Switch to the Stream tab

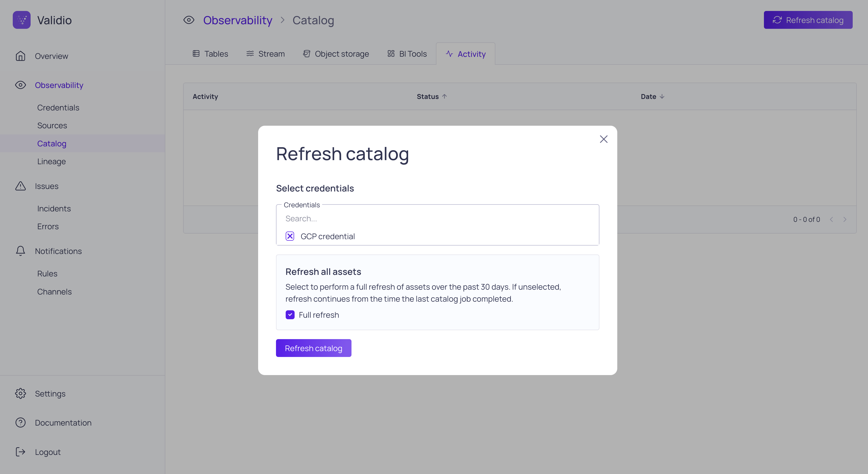[x=266, y=54]
